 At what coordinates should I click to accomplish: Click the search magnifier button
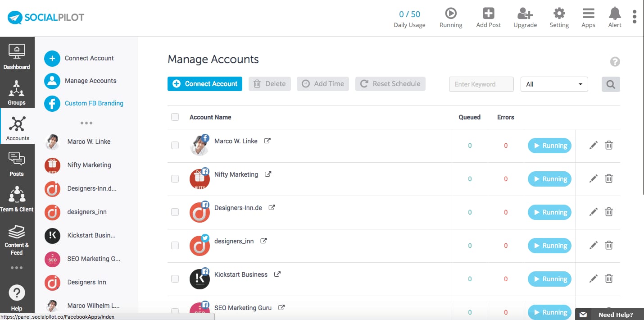point(611,84)
